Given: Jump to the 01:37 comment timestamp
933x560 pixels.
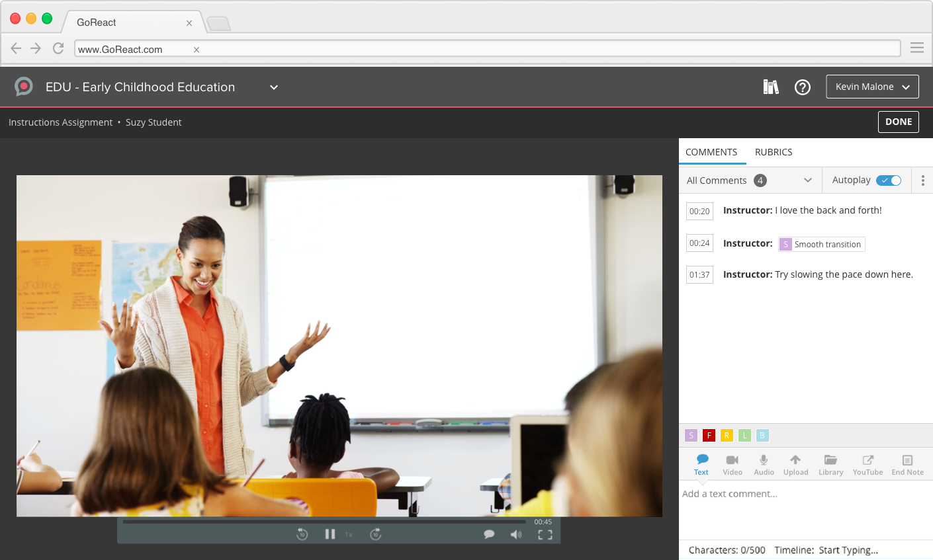Looking at the screenshot, I should (699, 275).
